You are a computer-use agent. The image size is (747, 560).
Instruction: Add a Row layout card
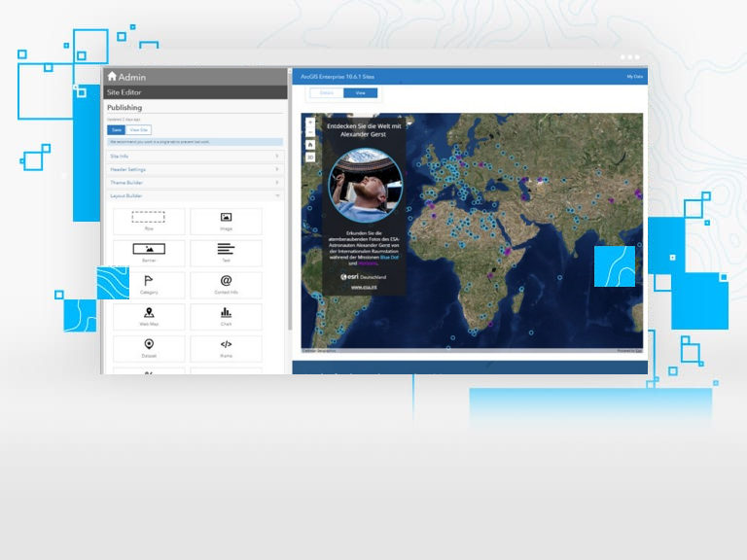[x=149, y=221]
